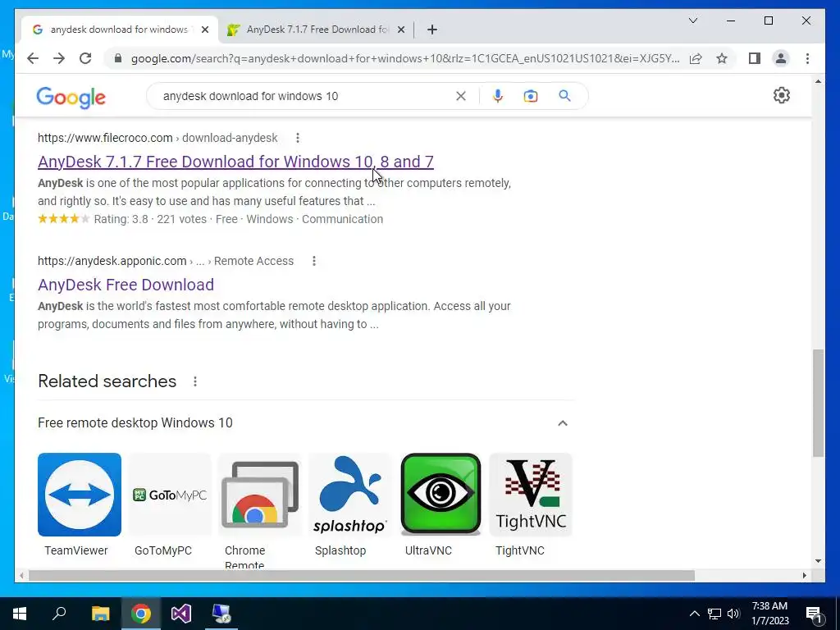Select the TightVNC thumbnail
This screenshot has width=840, height=630.
coord(531,495)
